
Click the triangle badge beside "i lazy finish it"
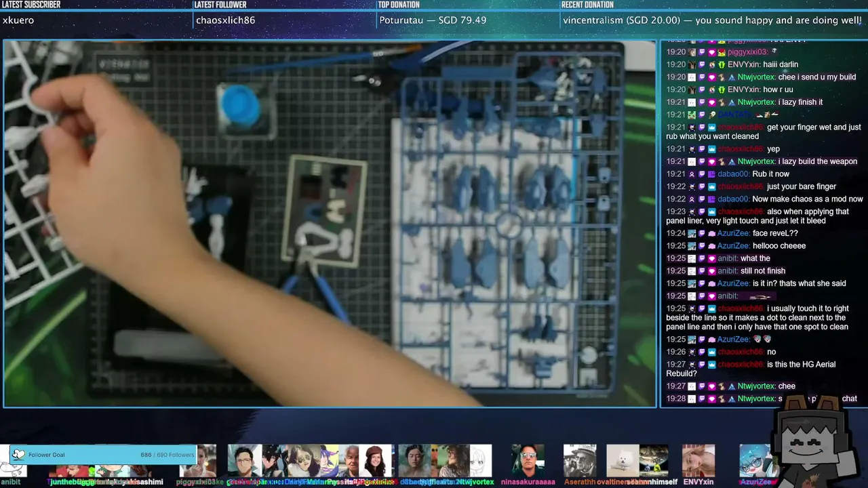[x=732, y=102]
